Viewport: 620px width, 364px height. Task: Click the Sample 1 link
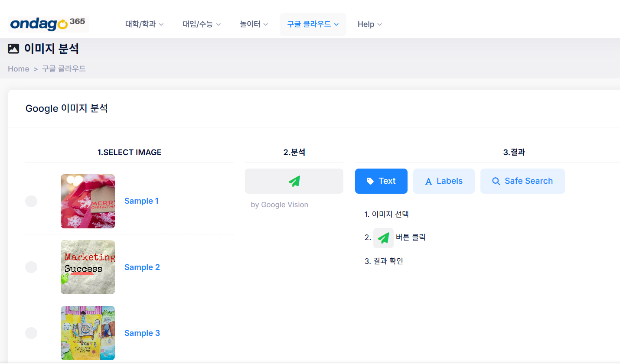click(142, 201)
